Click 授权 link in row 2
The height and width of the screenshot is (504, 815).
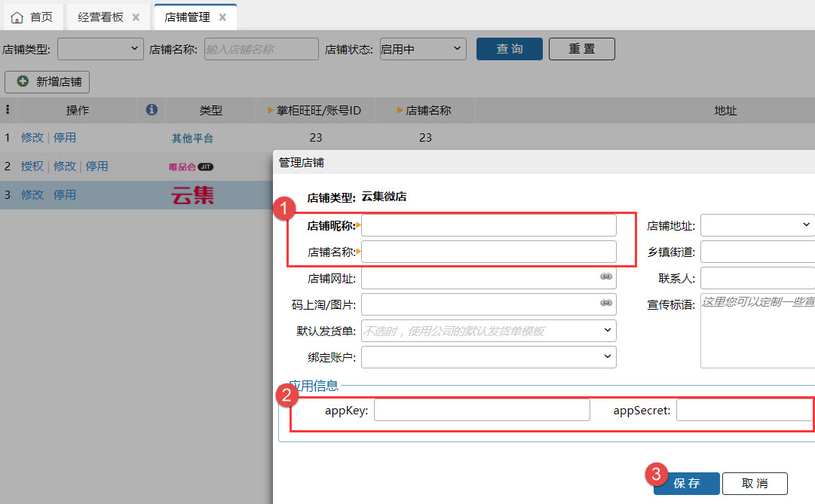[x=32, y=166]
